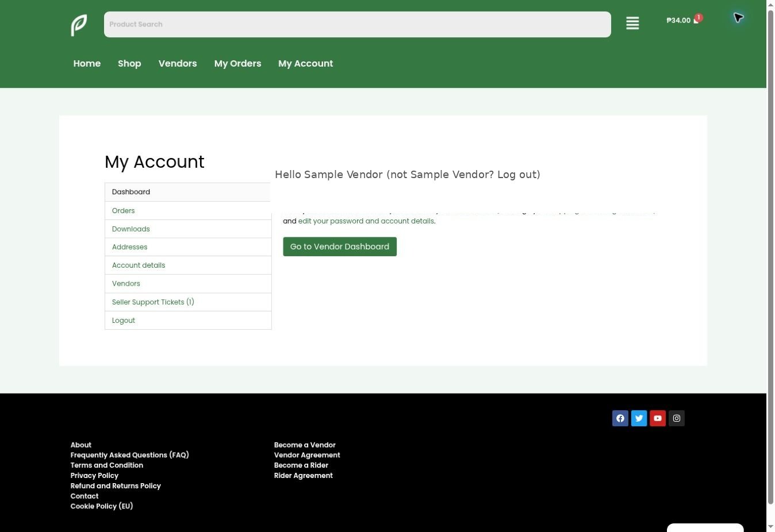
Task: Open the Terms and Condition footer link
Action: (x=107, y=465)
